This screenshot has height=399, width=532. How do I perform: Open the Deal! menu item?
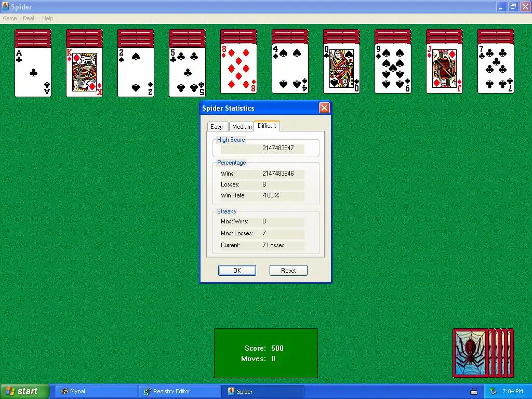(x=29, y=18)
